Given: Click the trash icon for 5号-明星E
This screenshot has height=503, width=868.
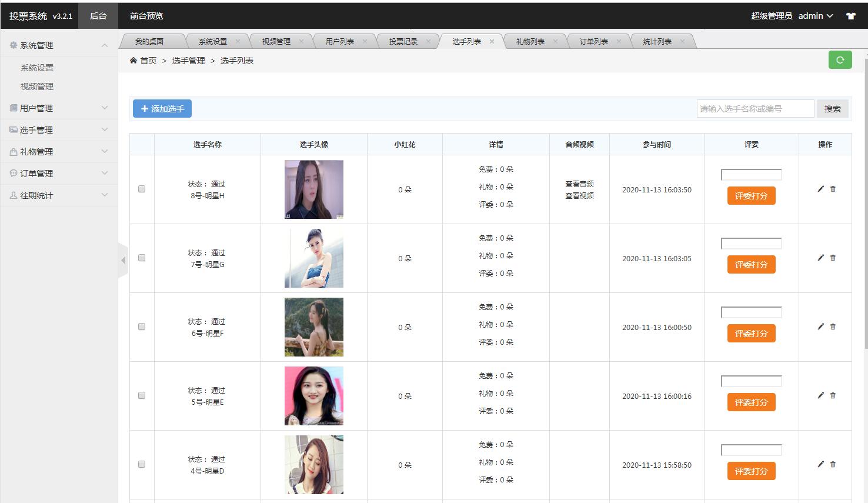Looking at the screenshot, I should click(x=833, y=395).
